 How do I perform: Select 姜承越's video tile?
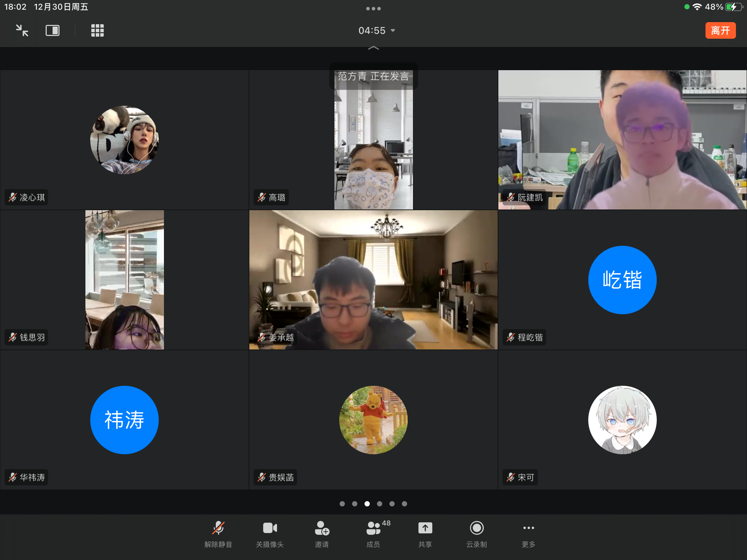373,280
